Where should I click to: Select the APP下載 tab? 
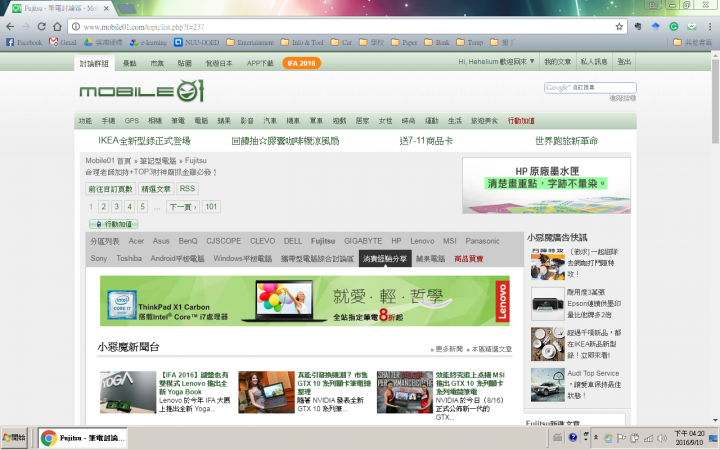point(260,63)
